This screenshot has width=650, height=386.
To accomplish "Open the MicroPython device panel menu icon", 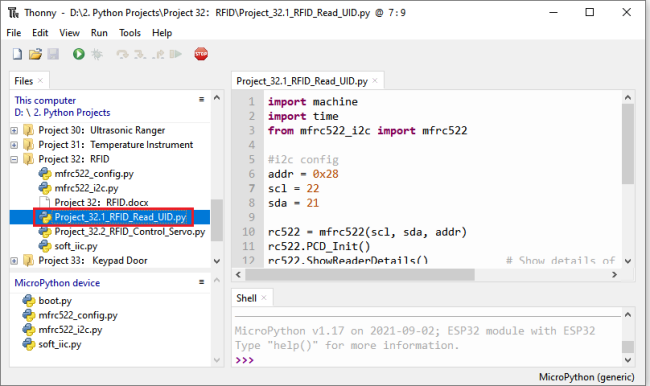I will (201, 282).
